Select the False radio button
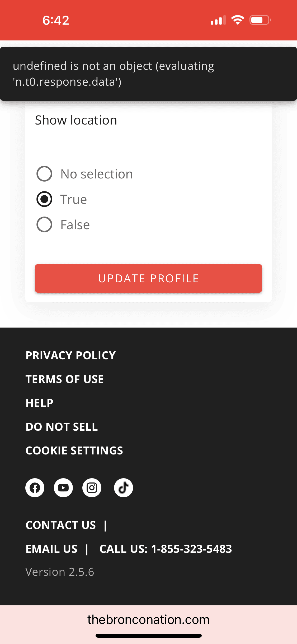The height and width of the screenshot is (644, 297). click(x=44, y=224)
